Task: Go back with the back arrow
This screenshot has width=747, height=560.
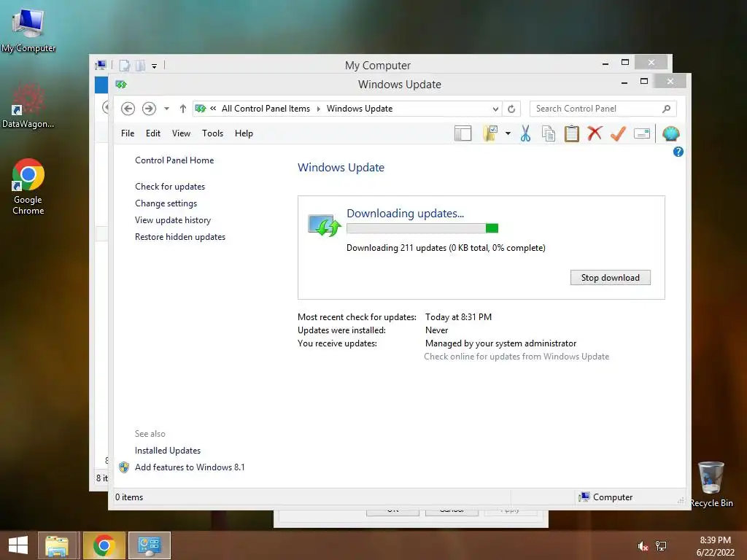Action: coord(128,109)
